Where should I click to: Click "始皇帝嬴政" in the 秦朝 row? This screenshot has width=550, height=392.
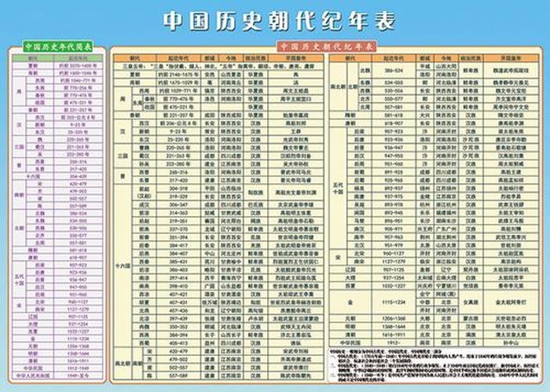click(x=295, y=115)
